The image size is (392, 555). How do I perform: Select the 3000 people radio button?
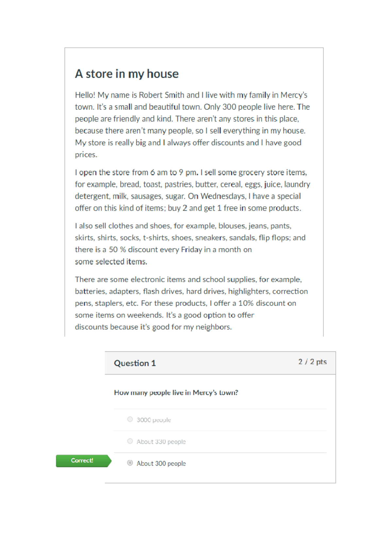click(x=130, y=419)
